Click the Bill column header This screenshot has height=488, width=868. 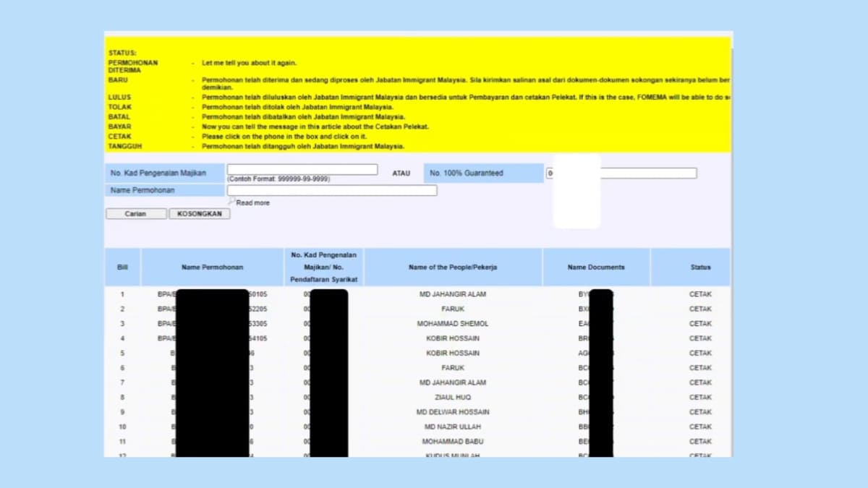(x=122, y=267)
